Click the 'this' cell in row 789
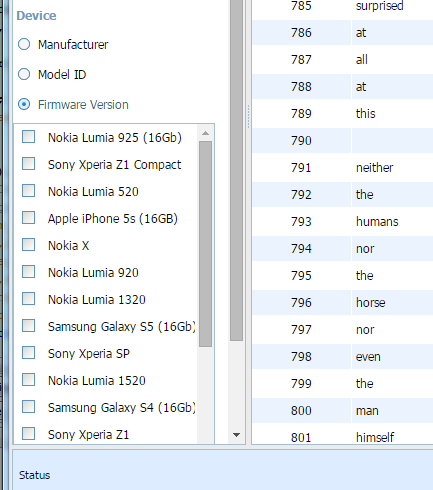The image size is (433, 490). point(392,114)
